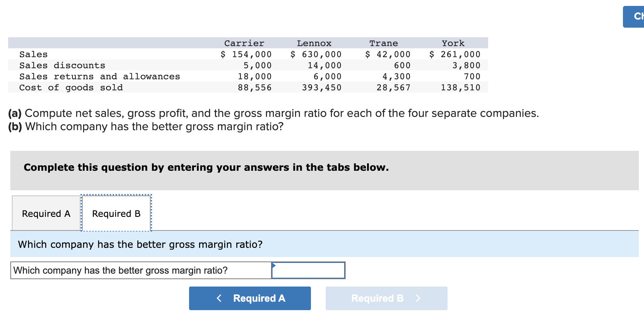Viewport: 644px width, 326px height.
Task: Select the Trane column header
Action: click(x=384, y=43)
